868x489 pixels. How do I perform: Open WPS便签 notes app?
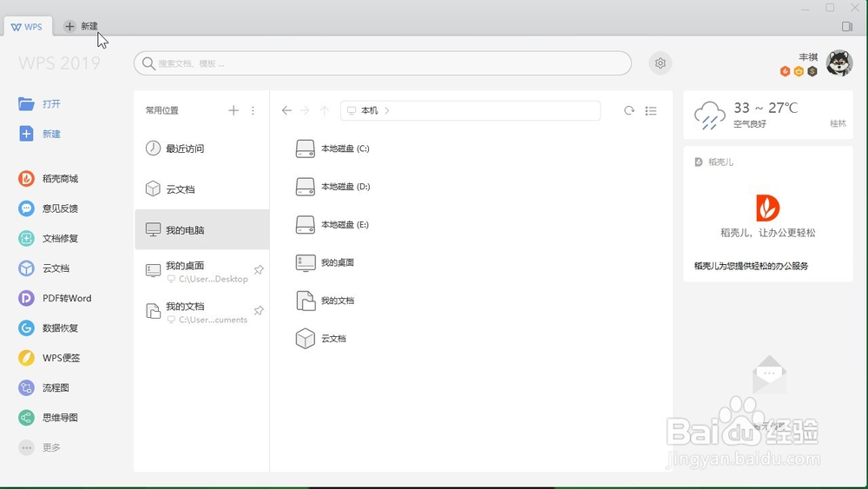[x=49, y=358]
